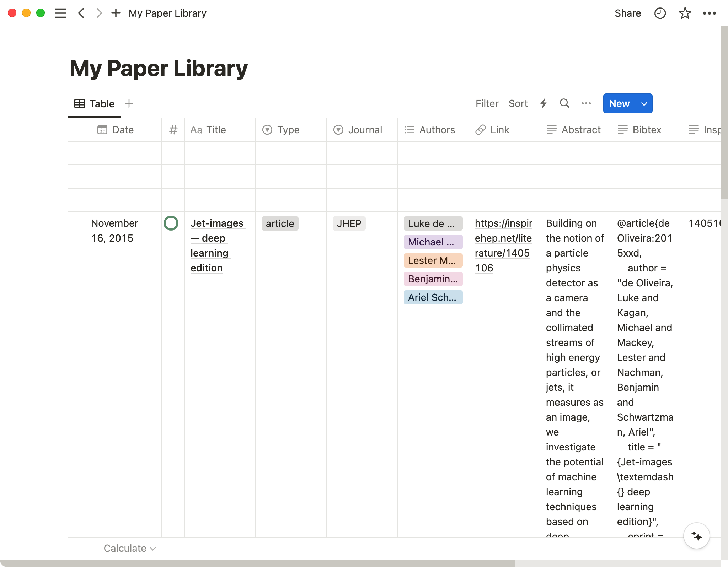The width and height of the screenshot is (728, 567).
Task: Click the history clock icon in toolbar
Action: pyautogui.click(x=660, y=13)
